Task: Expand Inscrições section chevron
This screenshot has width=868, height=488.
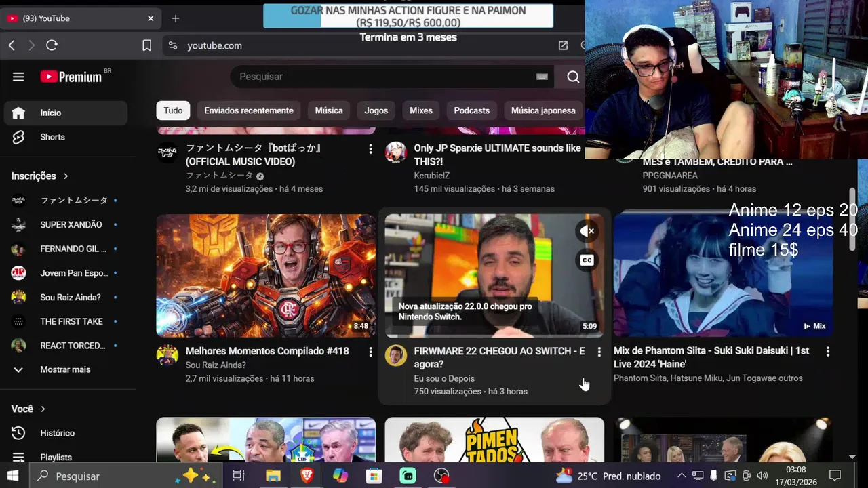Action: coord(66,176)
